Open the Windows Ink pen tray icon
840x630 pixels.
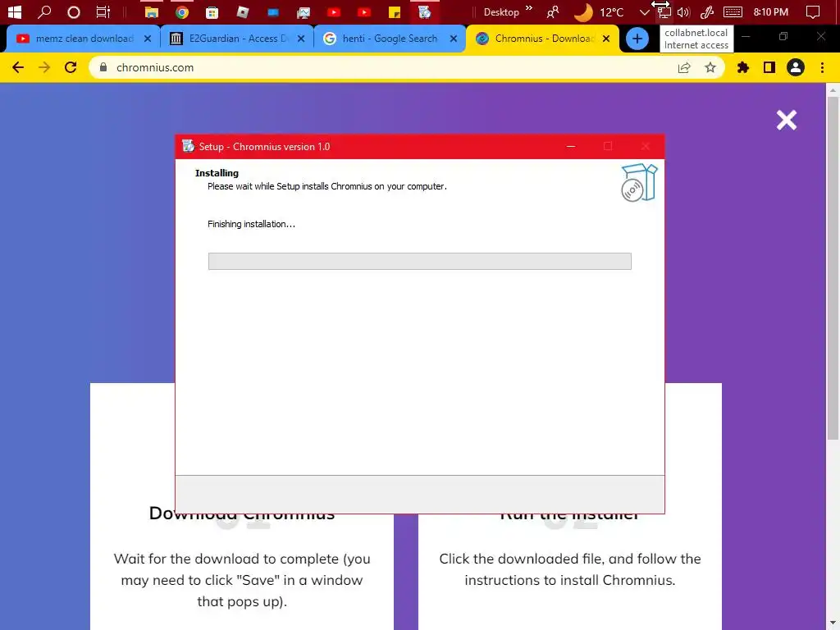[707, 12]
